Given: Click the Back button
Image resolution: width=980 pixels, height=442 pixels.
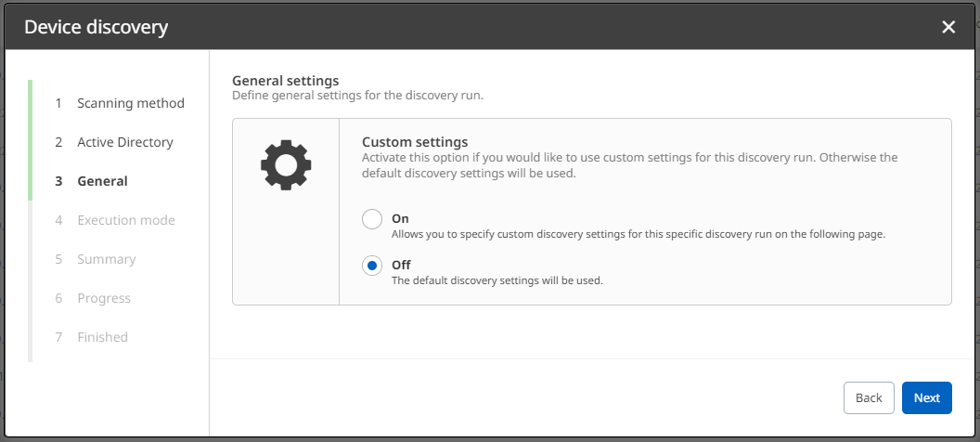Looking at the screenshot, I should (x=869, y=397).
